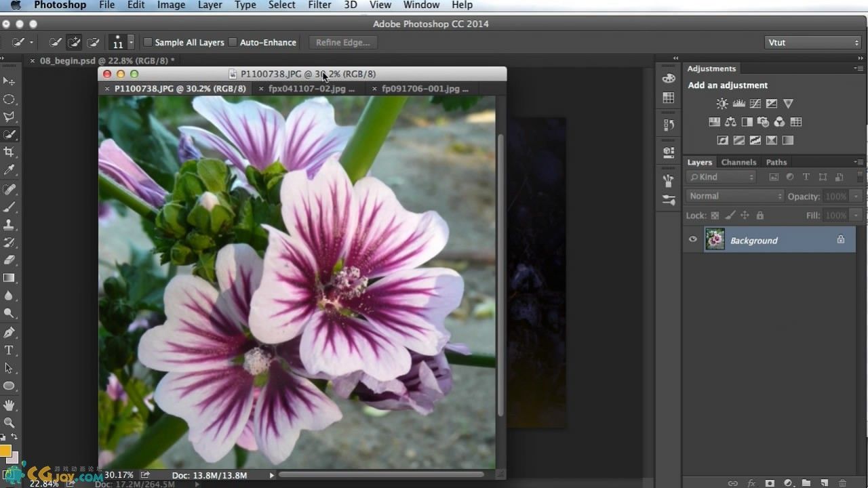Toggle Lock transparent pixels
This screenshot has width=868, height=488.
click(715, 216)
